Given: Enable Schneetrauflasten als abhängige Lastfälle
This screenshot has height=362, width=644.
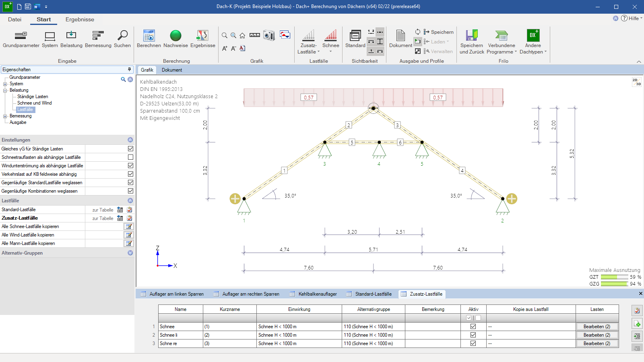Looking at the screenshot, I should click(x=130, y=157).
